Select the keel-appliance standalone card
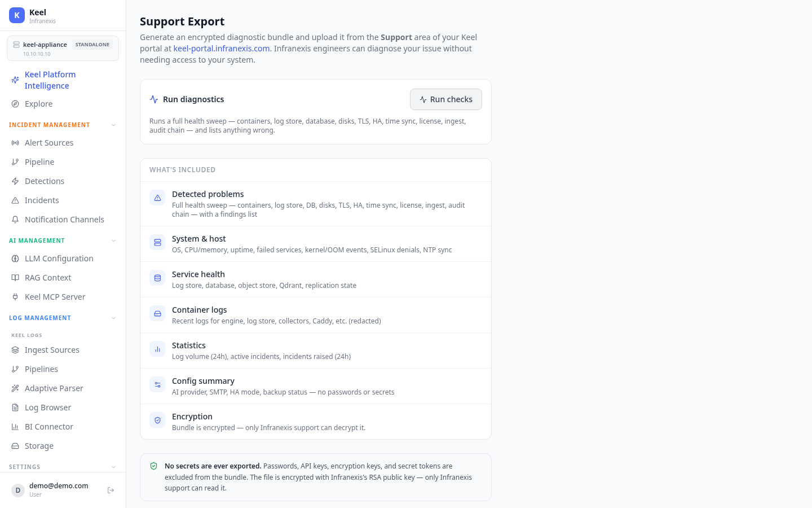Image resolution: width=812 pixels, height=508 pixels. (63, 49)
